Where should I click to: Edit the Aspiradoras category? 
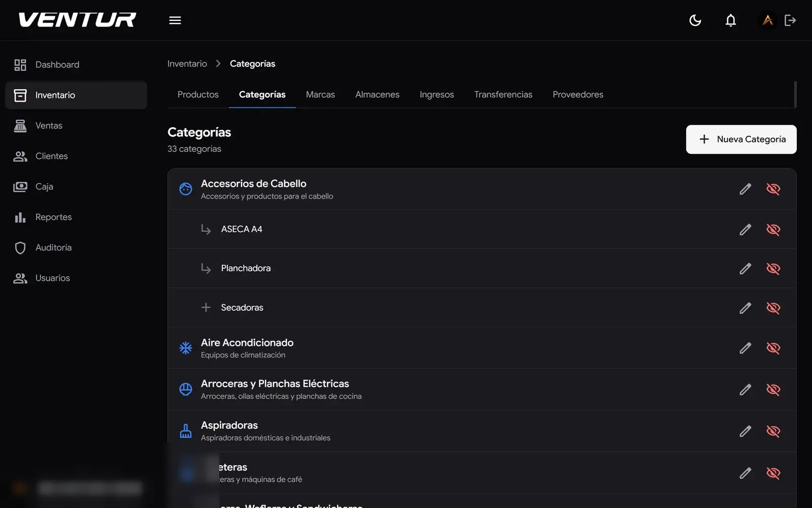(x=745, y=431)
